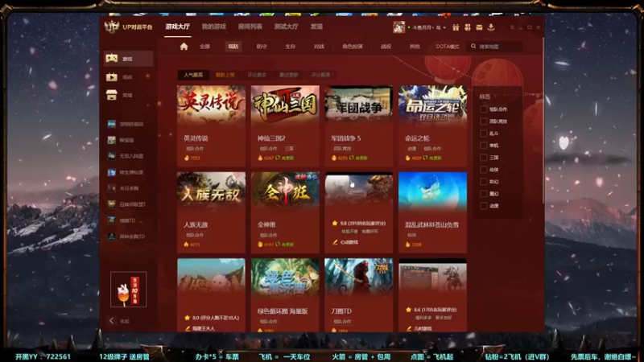Select DOTA模式 category
The image size is (644, 362).
click(x=448, y=47)
